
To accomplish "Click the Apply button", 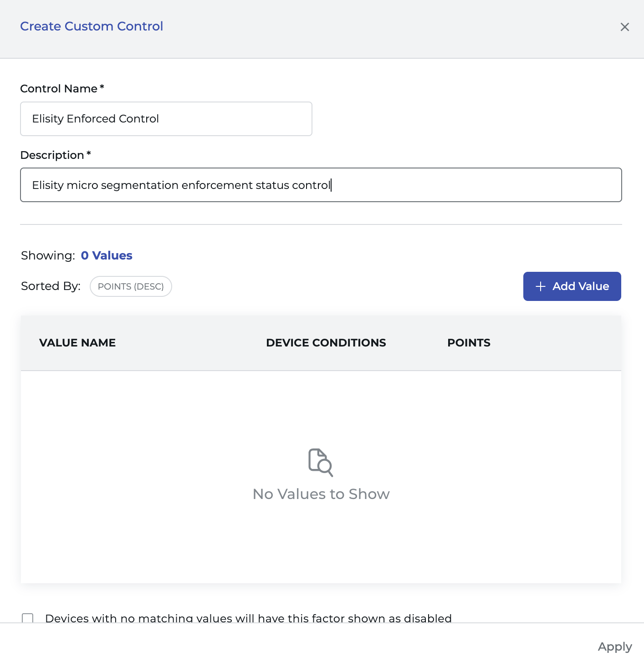I will [x=614, y=647].
